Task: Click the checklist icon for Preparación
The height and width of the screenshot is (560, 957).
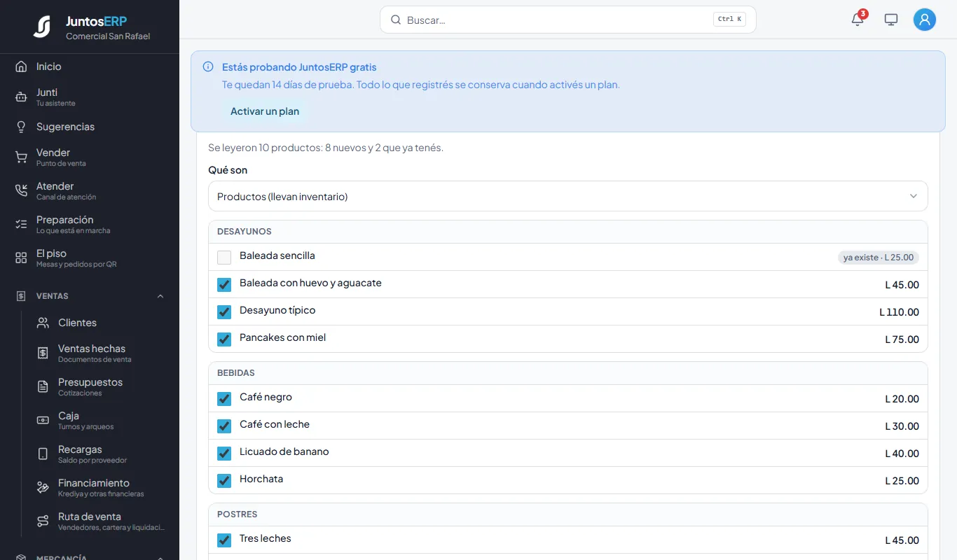Action: [x=21, y=225]
